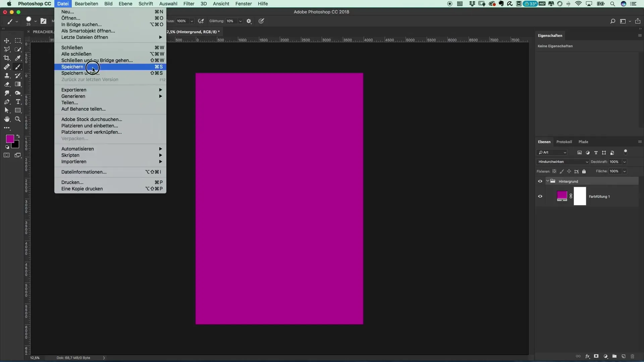Open the Hindurchwirken blend mode dropdown

click(563, 162)
